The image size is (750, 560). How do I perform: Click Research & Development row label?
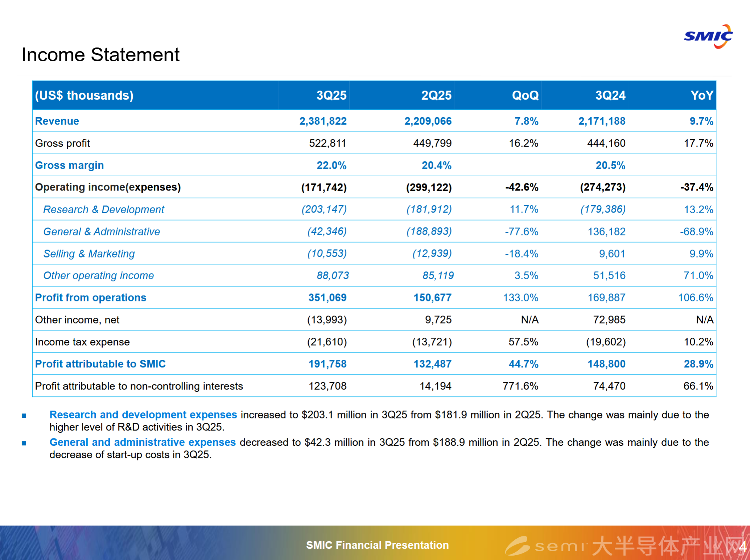(x=103, y=210)
